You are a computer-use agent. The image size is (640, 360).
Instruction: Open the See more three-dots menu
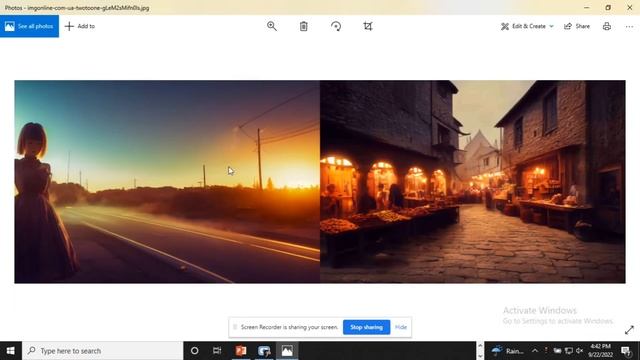tap(629, 26)
